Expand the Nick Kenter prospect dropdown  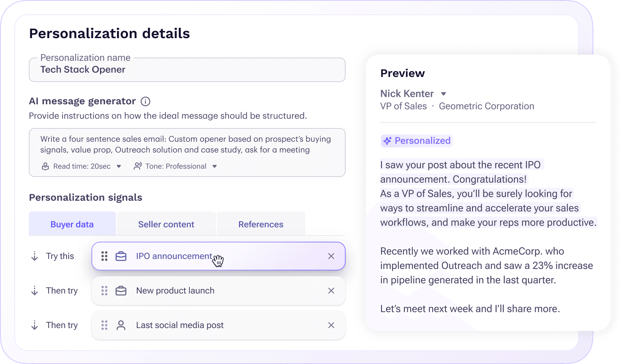(x=444, y=94)
